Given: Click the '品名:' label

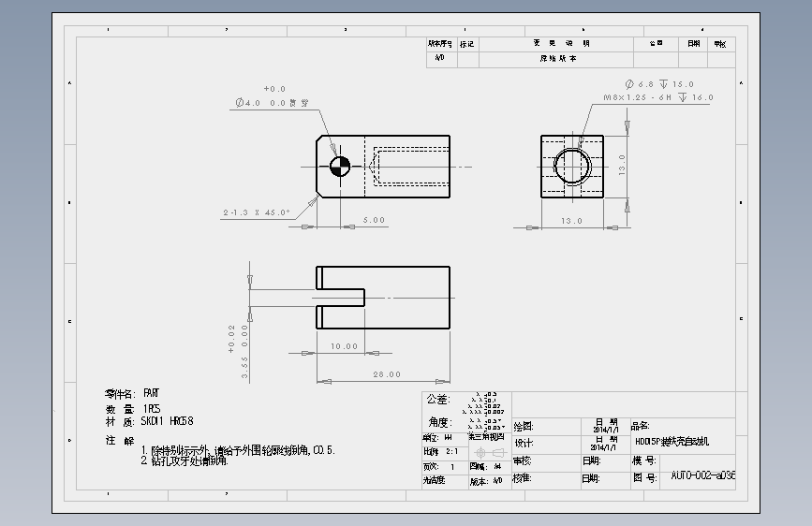Looking at the screenshot, I should pyautogui.click(x=640, y=426).
